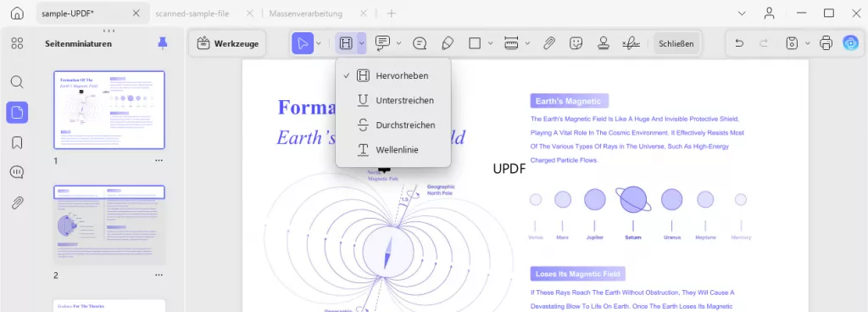Select the pencil drawing tool
Screen dimensions: 868x312
tap(448, 43)
